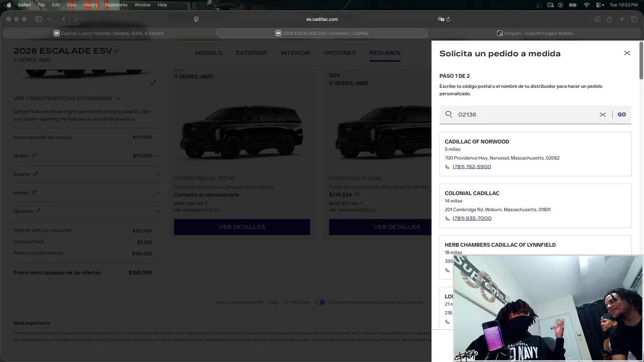This screenshot has height=362, width=644.
Task: Click the page reader icon left of address
Action: tap(196, 19)
